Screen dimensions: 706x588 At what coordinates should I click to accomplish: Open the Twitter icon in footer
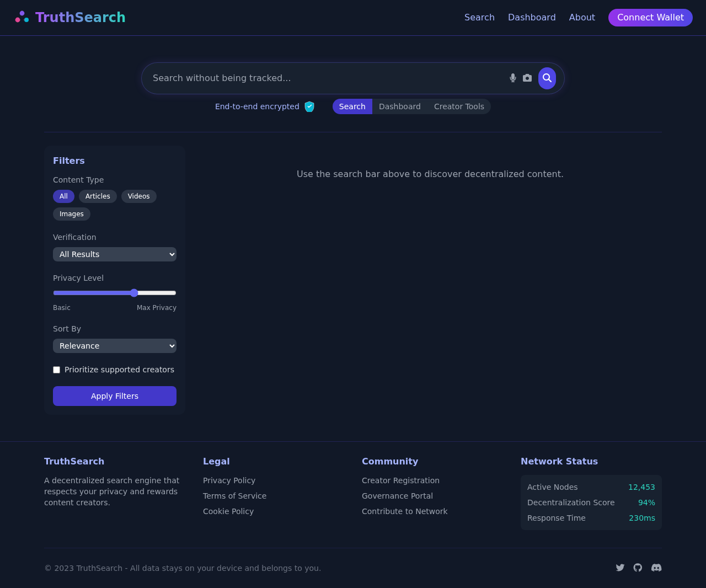point(620,568)
